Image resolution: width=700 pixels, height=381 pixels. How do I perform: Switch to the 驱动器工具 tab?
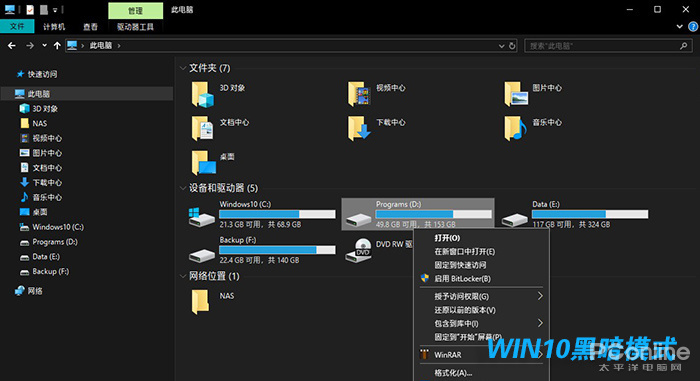pyautogui.click(x=135, y=27)
